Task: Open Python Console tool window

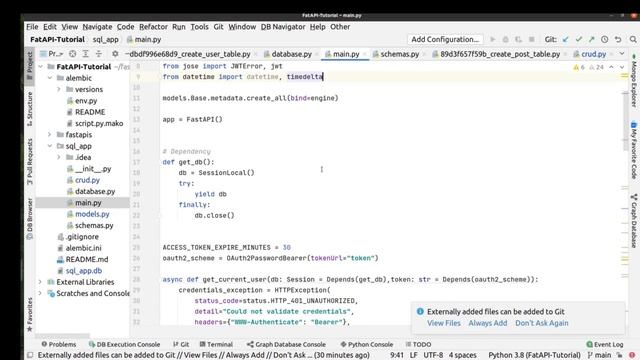Action: coord(367,344)
